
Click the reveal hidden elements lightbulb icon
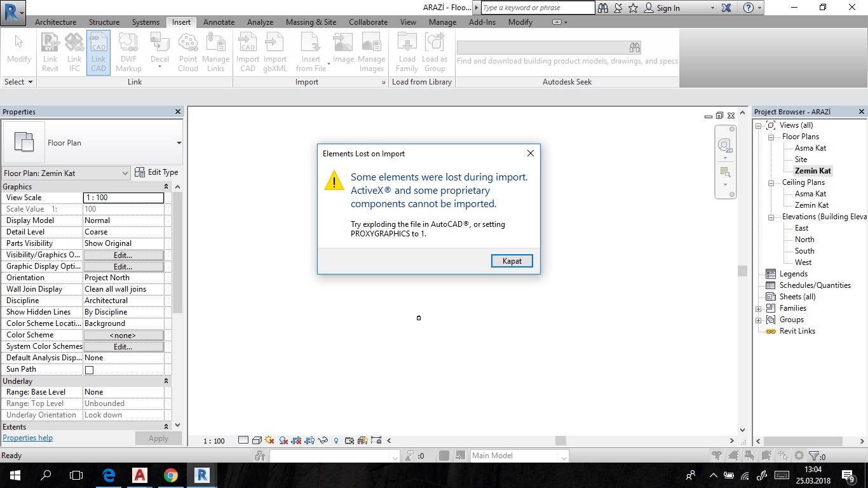point(336,440)
